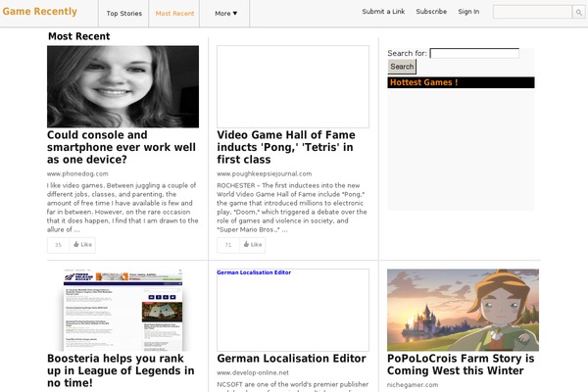Click the sidebar Search button
588x392 pixels.
tap(402, 67)
